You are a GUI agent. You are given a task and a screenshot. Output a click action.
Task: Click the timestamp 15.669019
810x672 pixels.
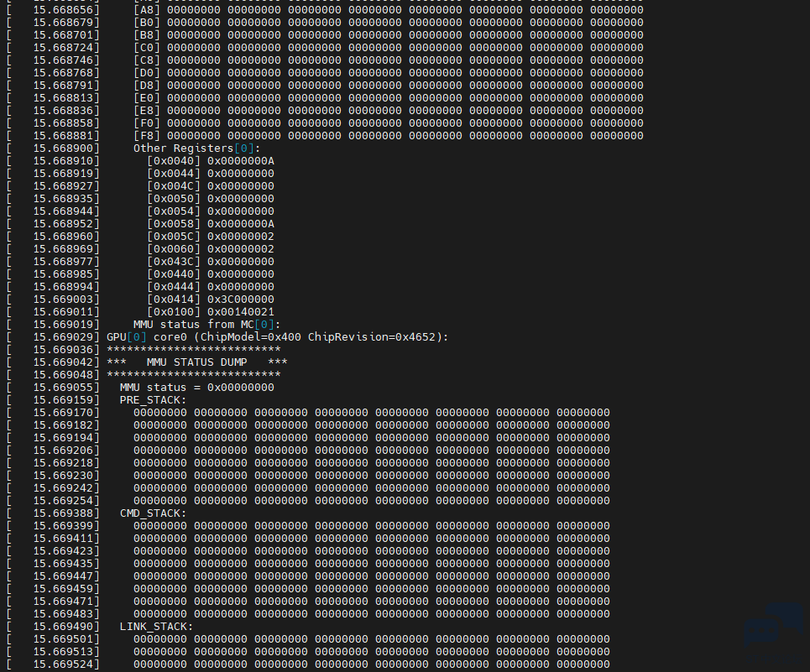tap(63, 325)
